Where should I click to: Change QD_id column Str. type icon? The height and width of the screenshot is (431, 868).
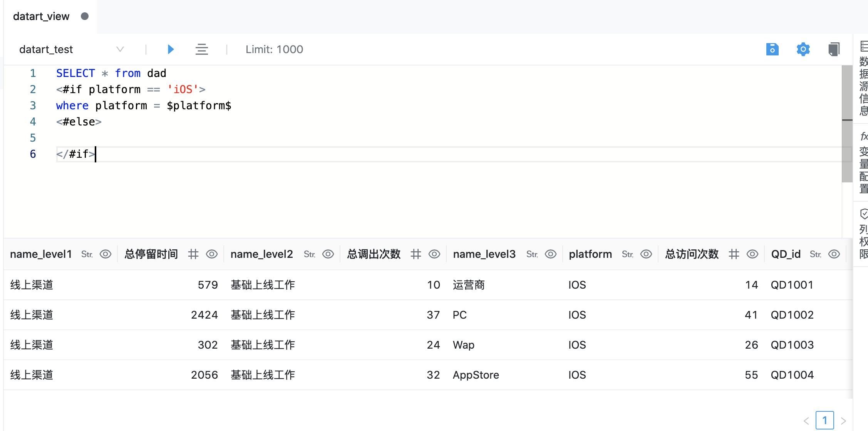(816, 254)
